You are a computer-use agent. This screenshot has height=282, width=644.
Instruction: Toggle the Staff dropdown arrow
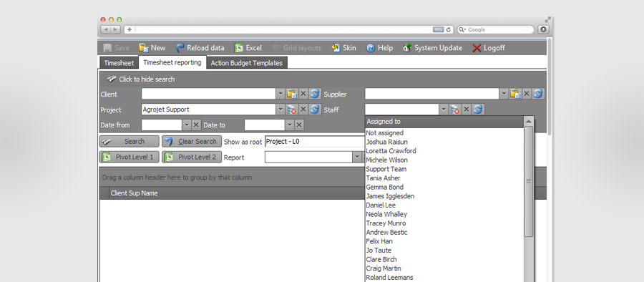444,110
